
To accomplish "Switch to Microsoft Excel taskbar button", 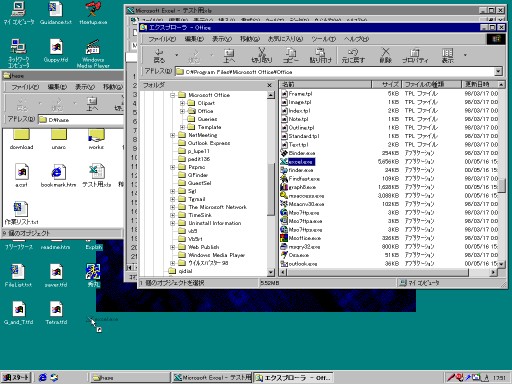I will [x=212, y=377].
